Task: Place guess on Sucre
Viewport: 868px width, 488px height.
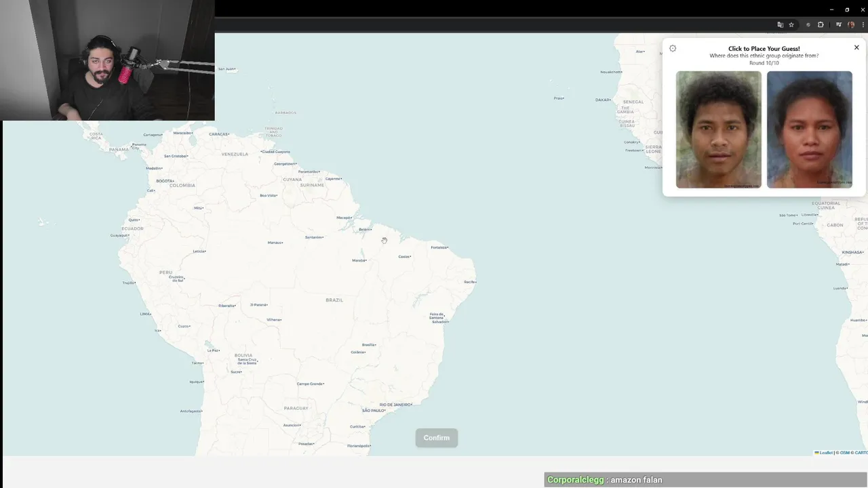Action: click(236, 371)
